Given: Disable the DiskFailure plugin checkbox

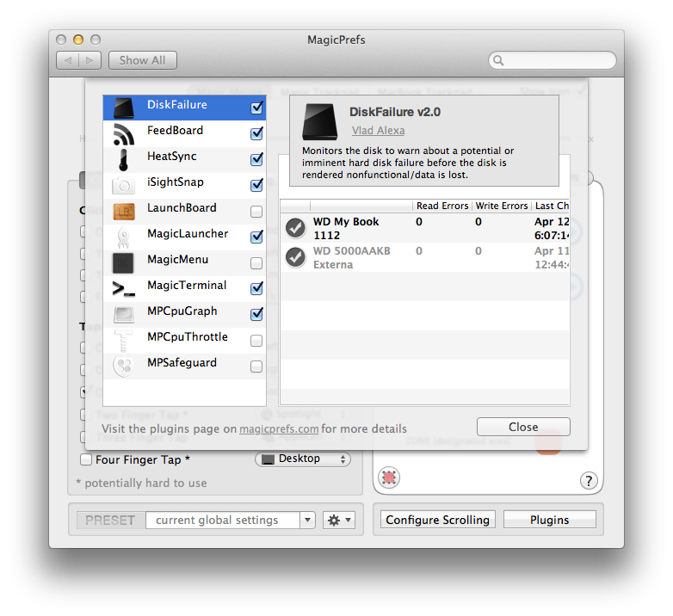Looking at the screenshot, I should (256, 108).
